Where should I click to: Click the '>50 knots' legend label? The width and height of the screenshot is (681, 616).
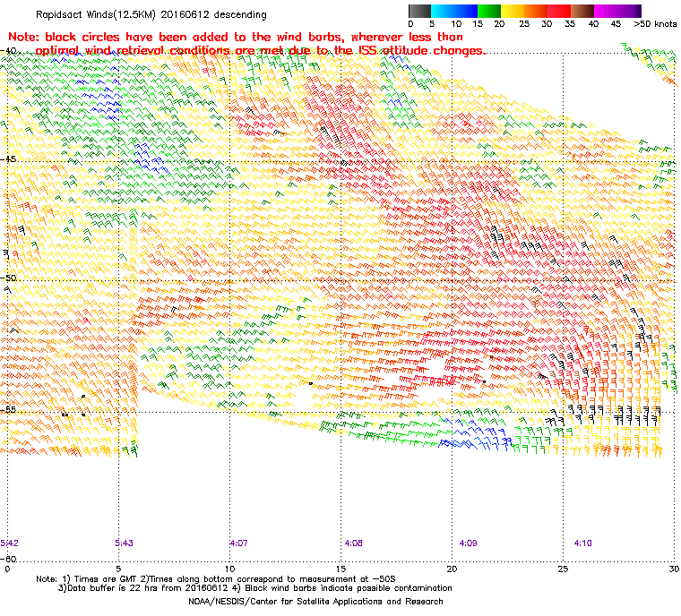(x=655, y=24)
